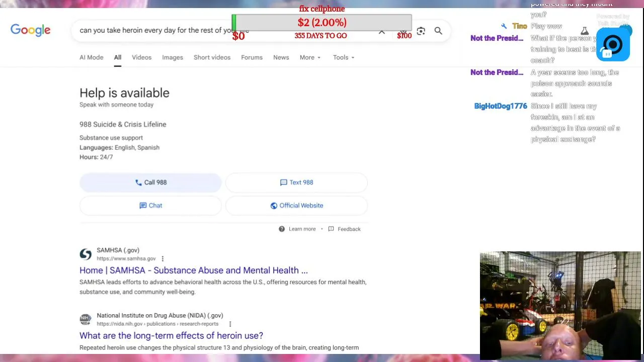
Task: Click the Google logo
Action: tap(30, 30)
